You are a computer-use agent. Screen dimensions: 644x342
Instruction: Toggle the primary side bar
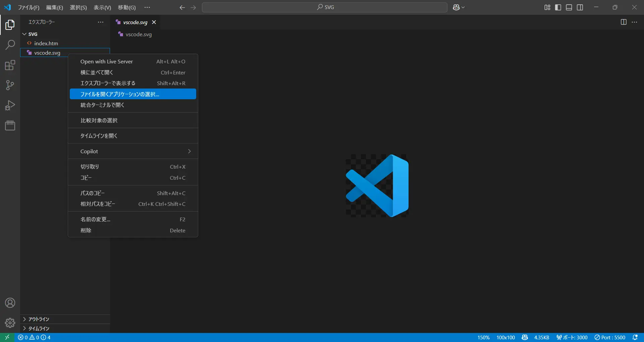click(x=558, y=7)
